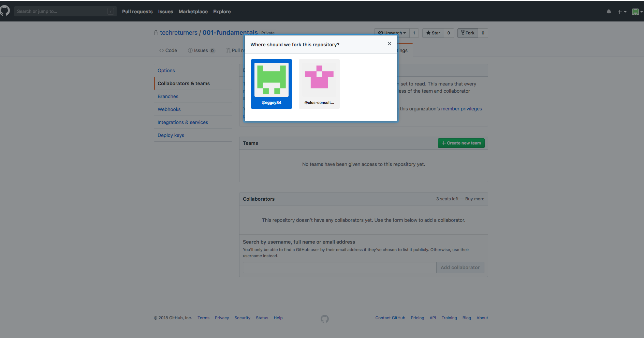The image size is (644, 338).
Task: Open the user avatar menu in header
Action: [637, 12]
